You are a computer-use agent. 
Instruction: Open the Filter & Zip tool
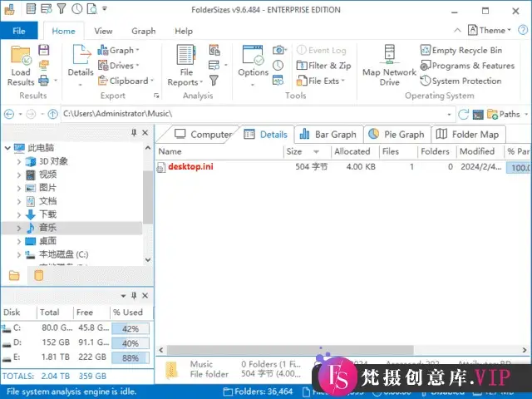[x=323, y=66]
